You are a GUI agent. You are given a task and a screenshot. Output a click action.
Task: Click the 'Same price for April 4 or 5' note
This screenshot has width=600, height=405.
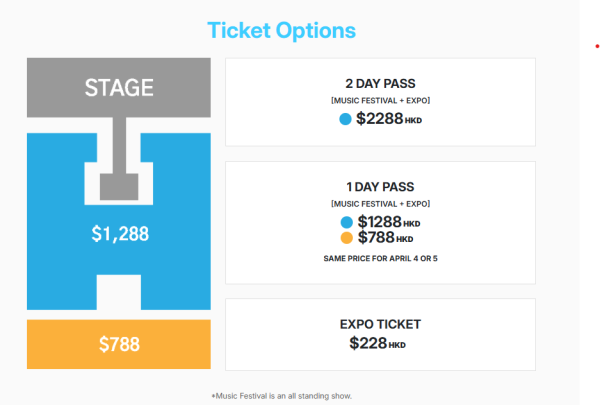click(x=380, y=258)
